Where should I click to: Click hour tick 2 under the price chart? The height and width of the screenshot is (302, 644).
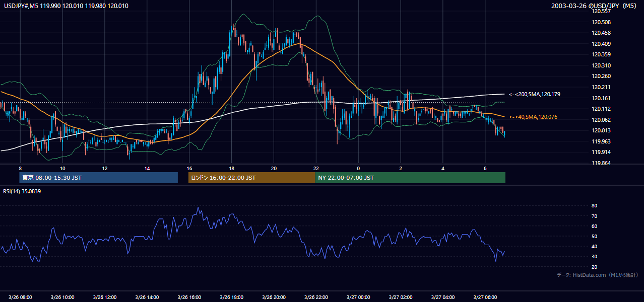tap(401, 168)
